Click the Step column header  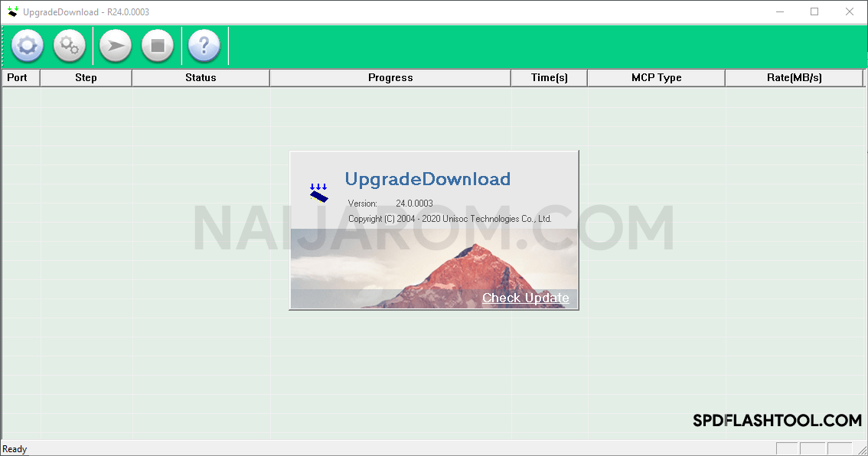tap(86, 78)
